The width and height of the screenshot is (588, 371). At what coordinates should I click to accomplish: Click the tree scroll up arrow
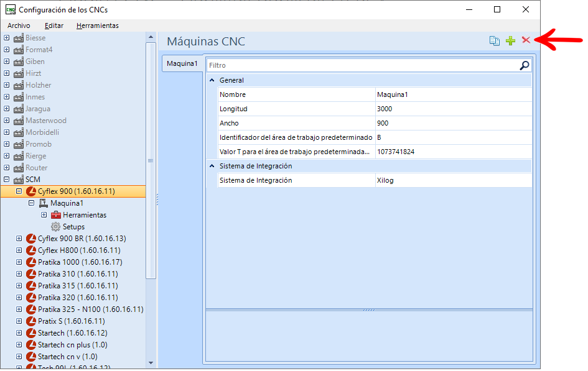151,37
